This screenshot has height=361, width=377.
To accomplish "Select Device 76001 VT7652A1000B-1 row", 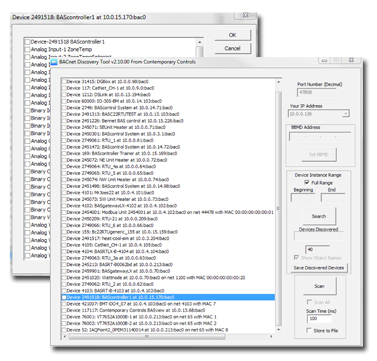I will click(141, 317).
